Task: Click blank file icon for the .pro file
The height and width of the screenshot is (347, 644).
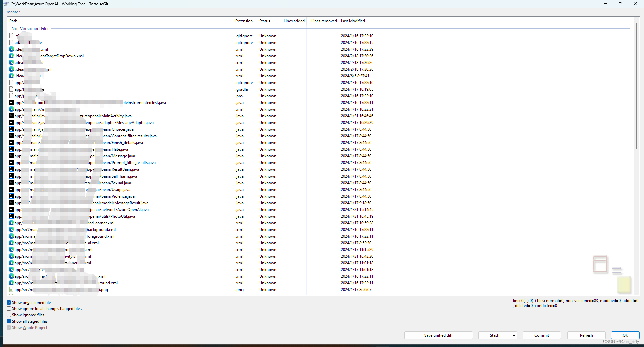Action: [11, 96]
